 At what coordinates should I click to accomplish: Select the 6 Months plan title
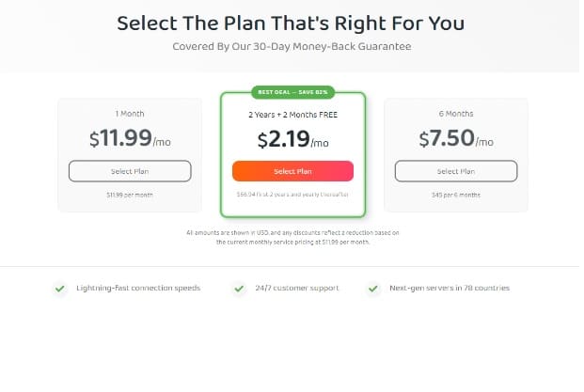[x=455, y=114]
